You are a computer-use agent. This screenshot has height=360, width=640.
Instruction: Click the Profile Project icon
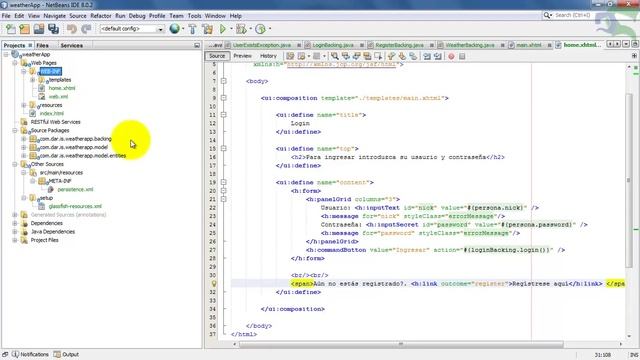pyautogui.click(x=260, y=29)
